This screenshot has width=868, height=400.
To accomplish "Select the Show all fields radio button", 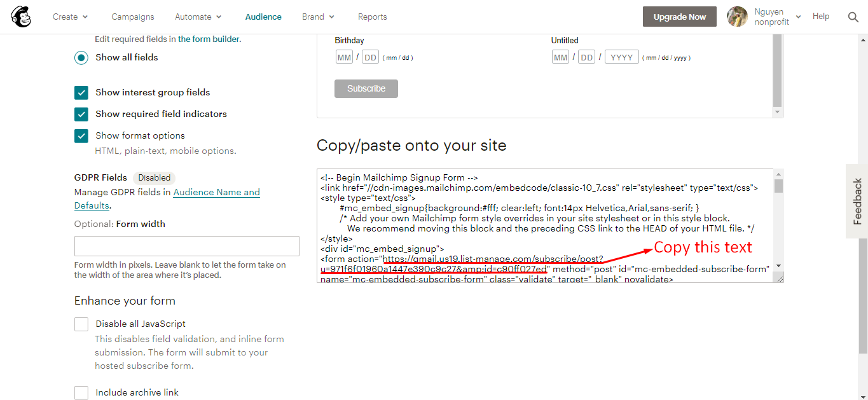I will 81,57.
